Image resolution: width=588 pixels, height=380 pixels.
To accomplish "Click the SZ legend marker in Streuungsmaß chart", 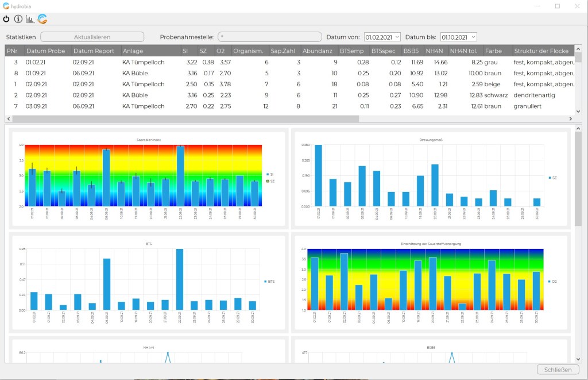I will [550, 178].
